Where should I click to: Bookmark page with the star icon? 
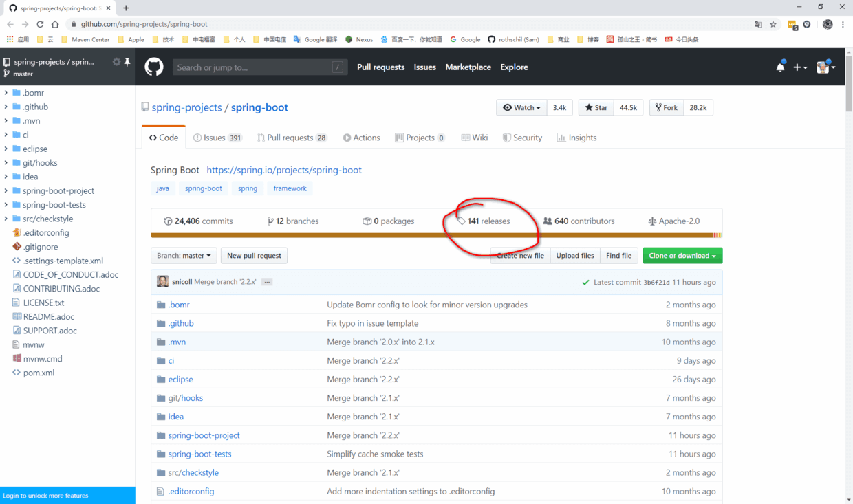(x=773, y=24)
